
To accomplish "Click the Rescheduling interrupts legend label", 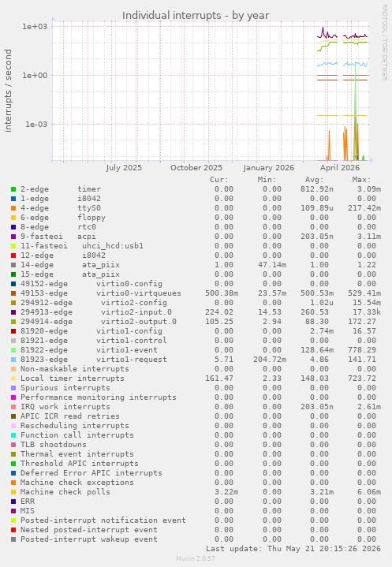I will click(x=74, y=426).
